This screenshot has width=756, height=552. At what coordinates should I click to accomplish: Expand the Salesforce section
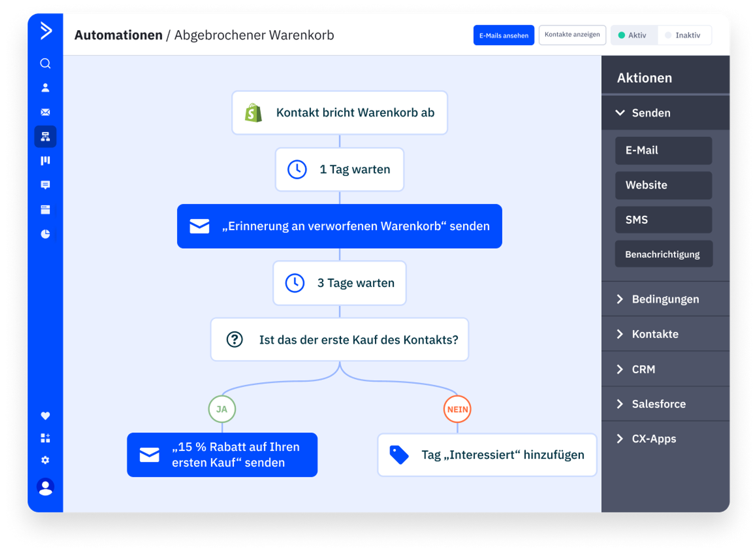click(x=658, y=404)
